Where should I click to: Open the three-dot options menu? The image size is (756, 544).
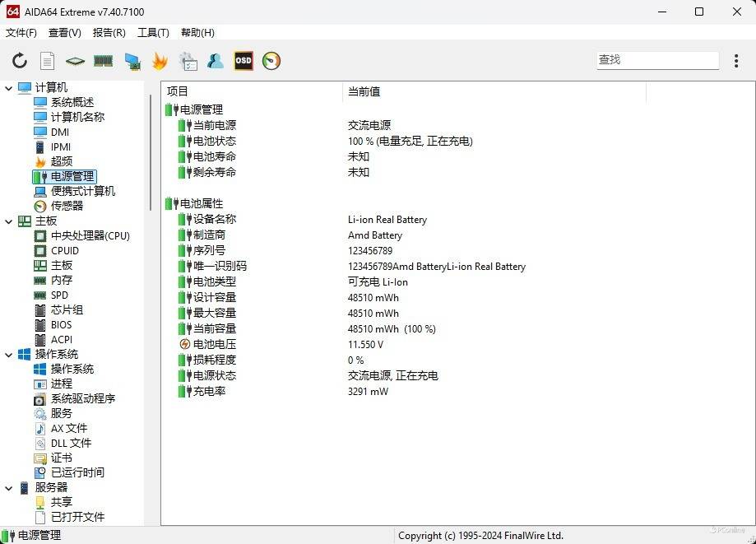coord(736,61)
